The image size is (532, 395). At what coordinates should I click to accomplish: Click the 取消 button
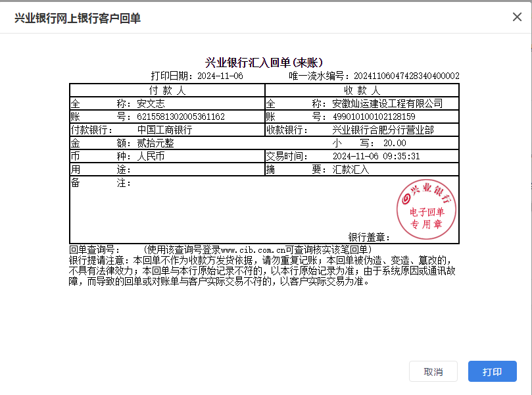tap(433, 371)
